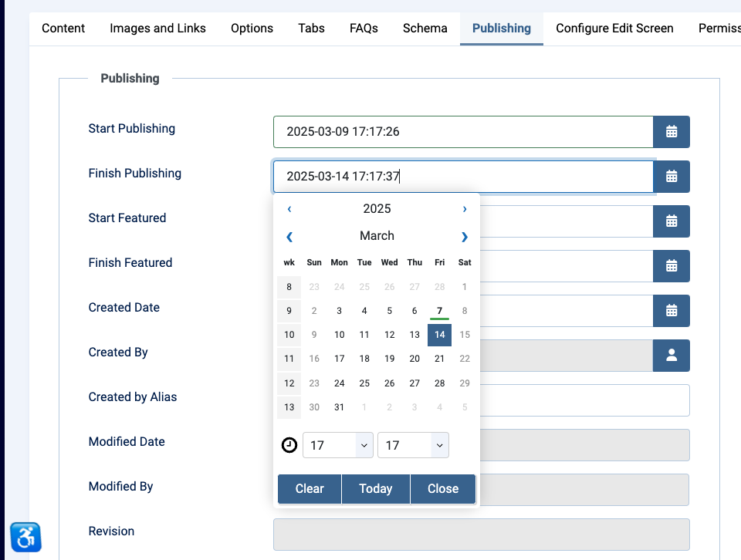Go to previous month before March
The width and height of the screenshot is (741, 560).
point(289,237)
